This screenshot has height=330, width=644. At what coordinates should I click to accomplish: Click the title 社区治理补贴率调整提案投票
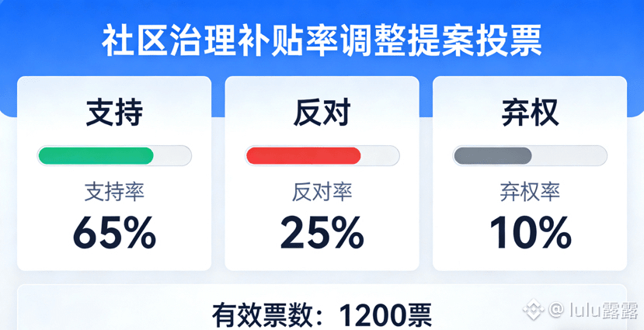click(x=322, y=40)
